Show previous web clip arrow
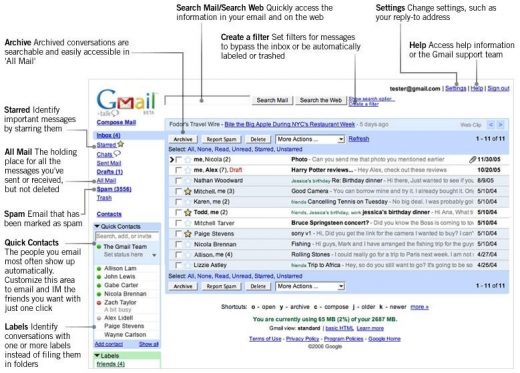Image resolution: width=520 pixels, height=373 pixels. tap(491, 125)
